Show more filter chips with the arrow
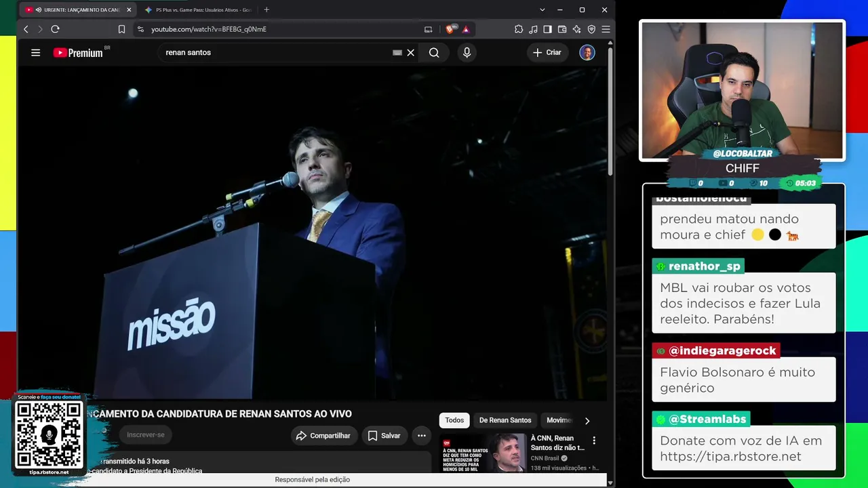 pyautogui.click(x=587, y=420)
